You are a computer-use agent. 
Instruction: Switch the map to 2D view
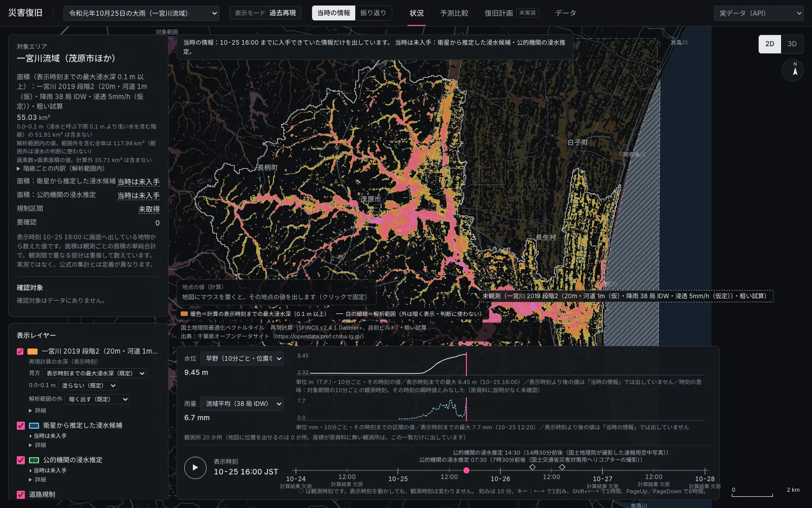(x=770, y=44)
